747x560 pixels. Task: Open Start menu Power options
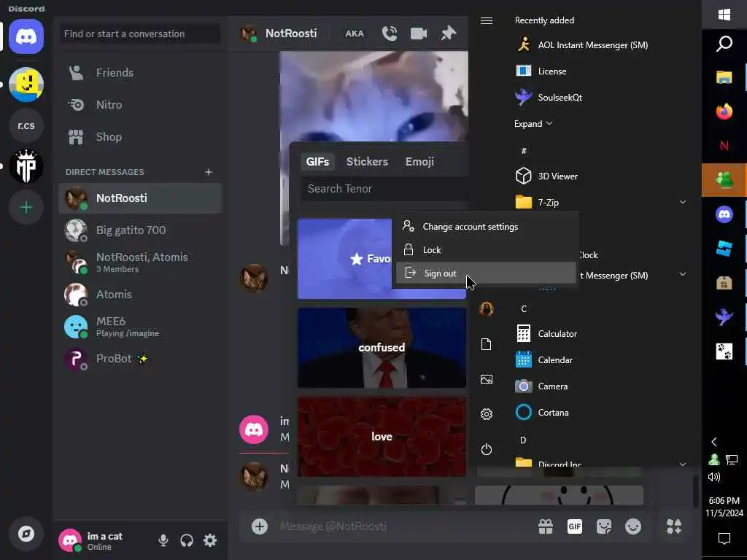(x=487, y=449)
